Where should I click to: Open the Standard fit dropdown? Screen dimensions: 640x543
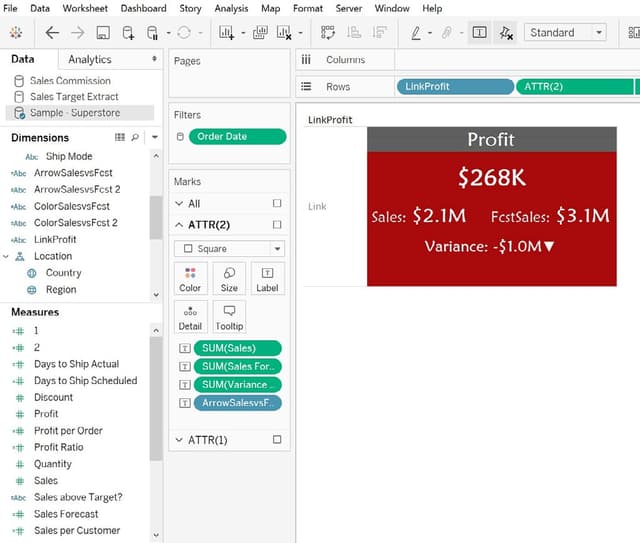(x=565, y=33)
